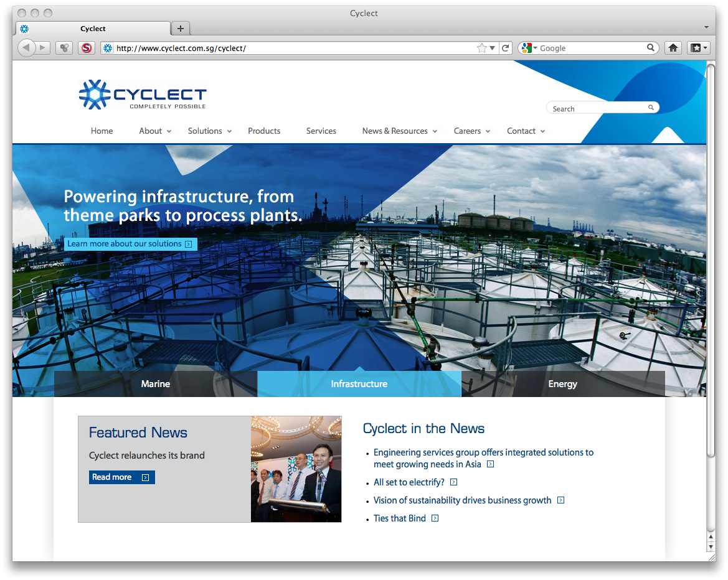The width and height of the screenshot is (728, 580).
Task: Open the 'All set to electrify?' article
Action: click(x=409, y=482)
